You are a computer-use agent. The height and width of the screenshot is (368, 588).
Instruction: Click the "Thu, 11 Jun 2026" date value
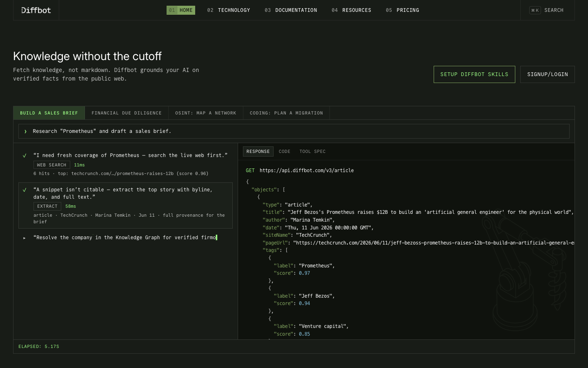[329, 228]
